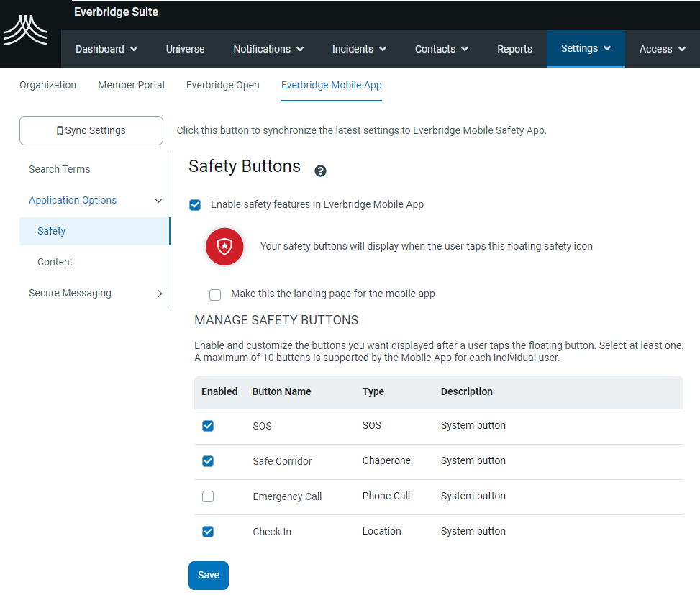The height and width of the screenshot is (595, 700).
Task: Expand the Secure Messaging section chevron
Action: (x=160, y=294)
